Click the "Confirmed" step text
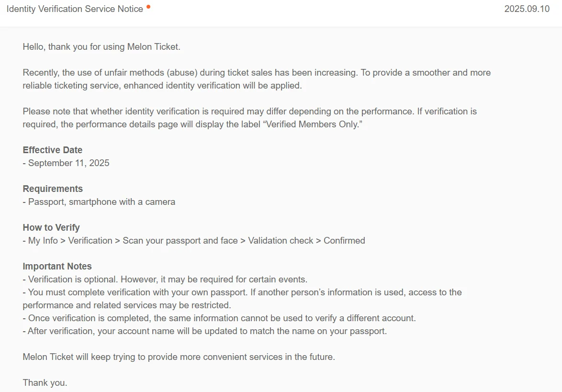 pos(344,240)
